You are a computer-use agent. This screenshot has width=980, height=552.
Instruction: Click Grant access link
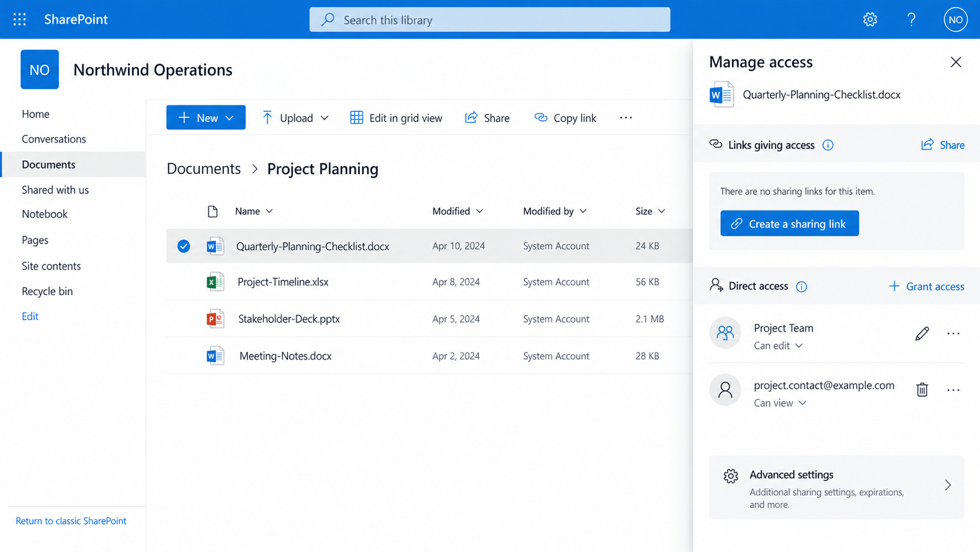pos(927,286)
